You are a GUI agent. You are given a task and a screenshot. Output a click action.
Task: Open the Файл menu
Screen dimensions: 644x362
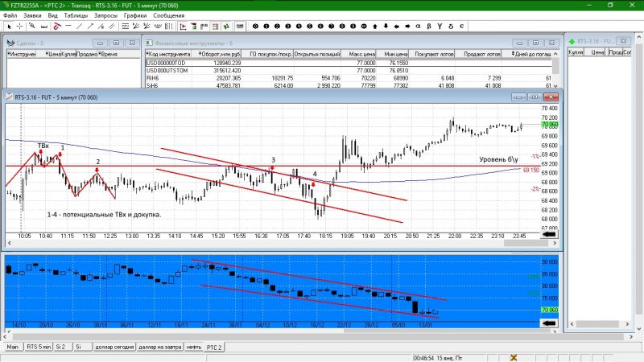10,15
